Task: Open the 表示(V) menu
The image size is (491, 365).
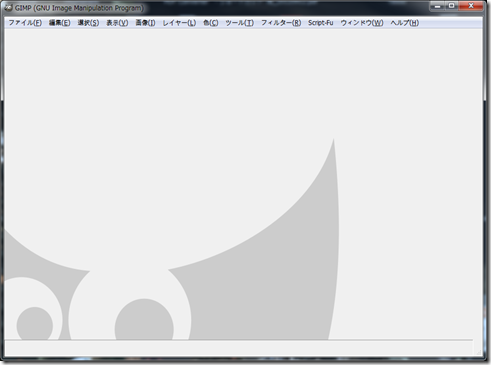Action: coord(117,23)
